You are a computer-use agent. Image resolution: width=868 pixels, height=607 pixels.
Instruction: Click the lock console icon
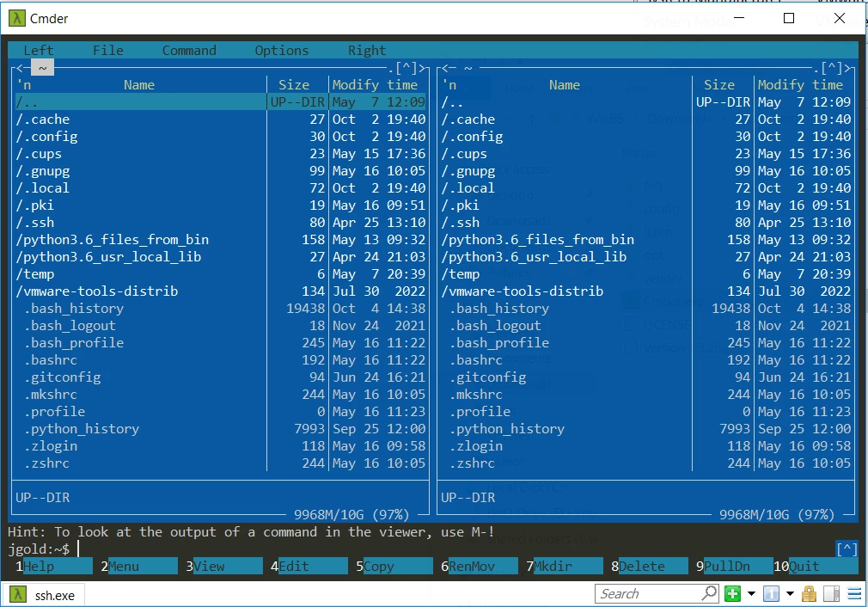click(x=809, y=594)
